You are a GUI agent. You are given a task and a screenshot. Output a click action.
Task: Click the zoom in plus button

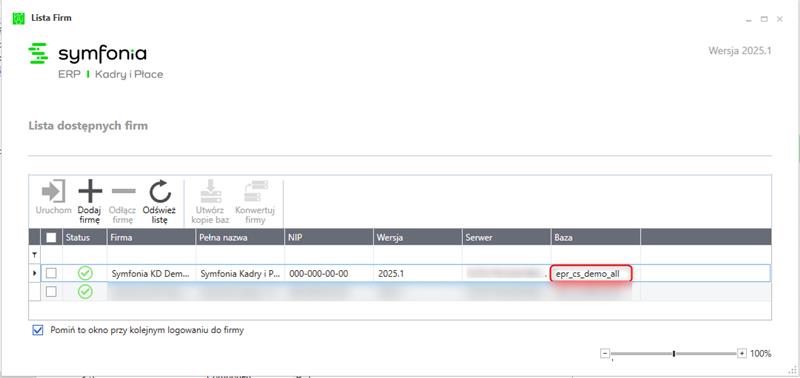coord(742,353)
